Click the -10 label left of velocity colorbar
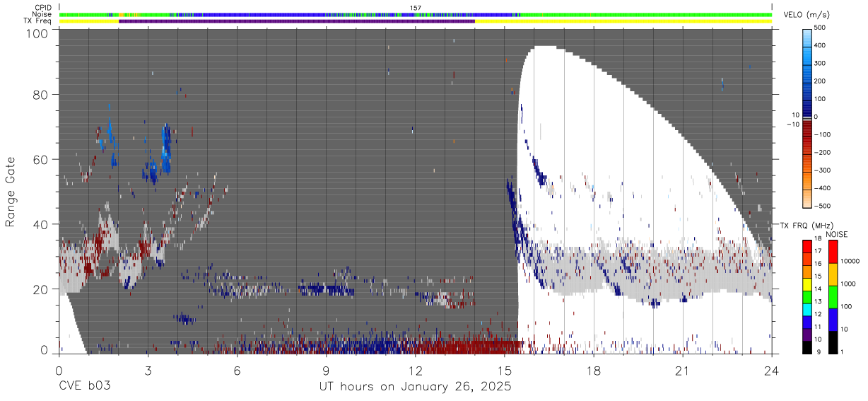 pos(792,124)
